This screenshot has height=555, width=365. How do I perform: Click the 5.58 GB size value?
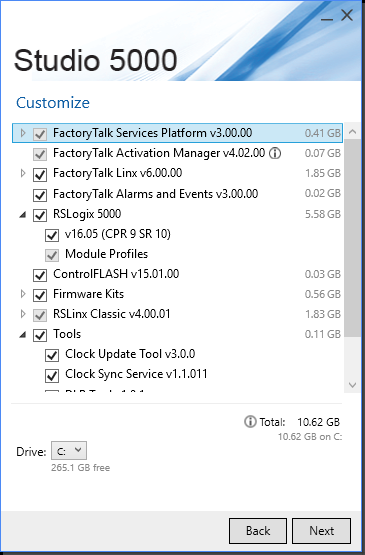pos(323,214)
